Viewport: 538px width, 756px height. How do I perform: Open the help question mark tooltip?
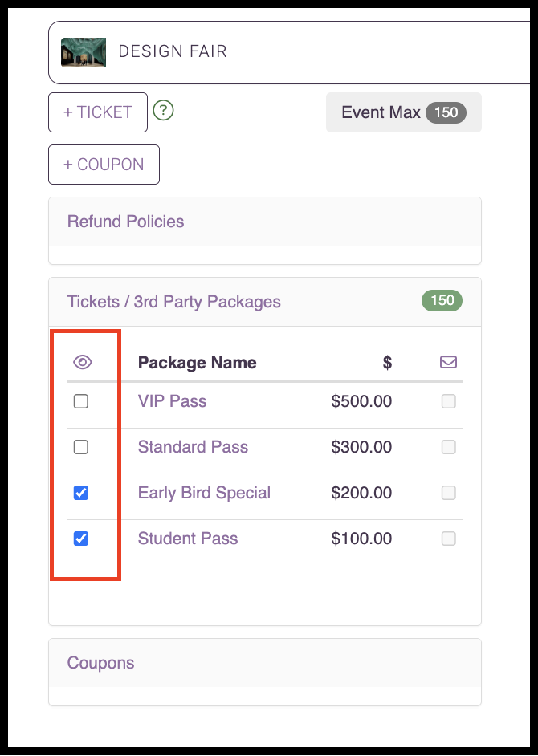point(162,111)
